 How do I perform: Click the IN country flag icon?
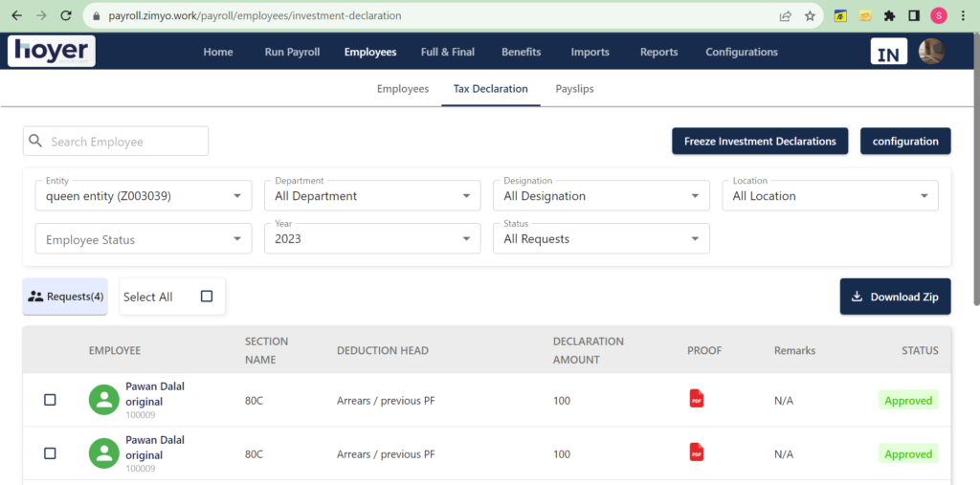click(x=889, y=52)
